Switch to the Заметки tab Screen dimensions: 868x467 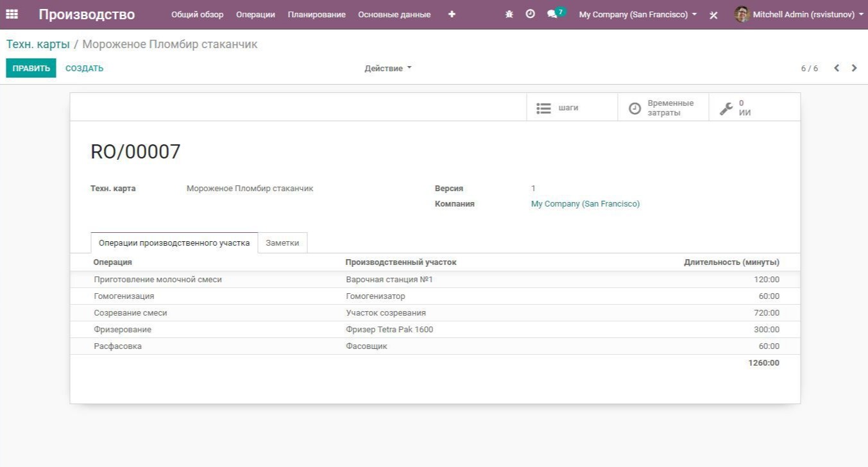282,243
